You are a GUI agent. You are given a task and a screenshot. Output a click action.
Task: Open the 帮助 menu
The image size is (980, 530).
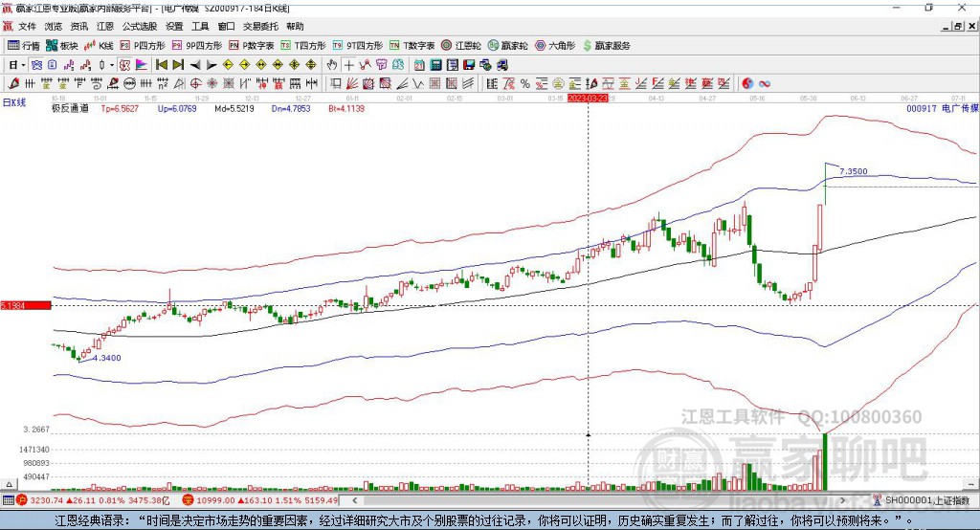(x=295, y=26)
